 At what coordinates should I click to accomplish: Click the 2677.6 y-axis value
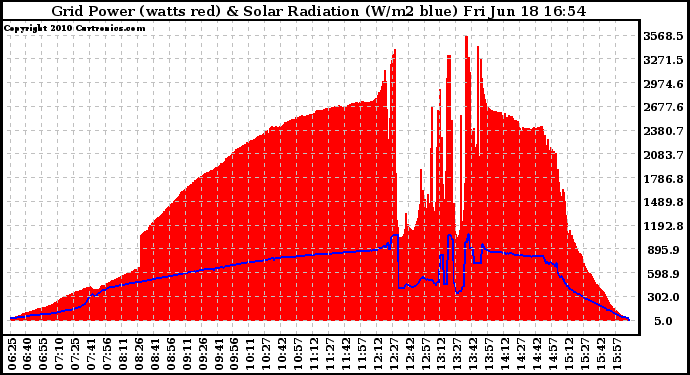663,107
